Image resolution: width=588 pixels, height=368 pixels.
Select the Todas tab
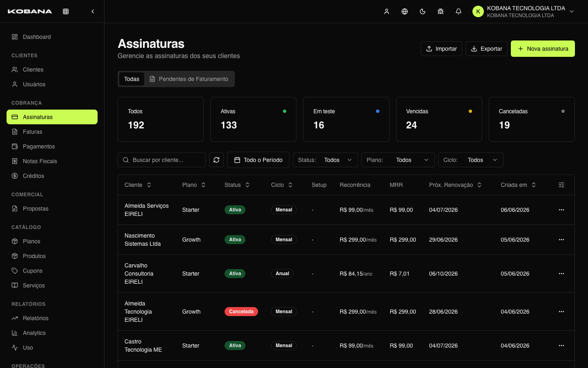coord(131,79)
